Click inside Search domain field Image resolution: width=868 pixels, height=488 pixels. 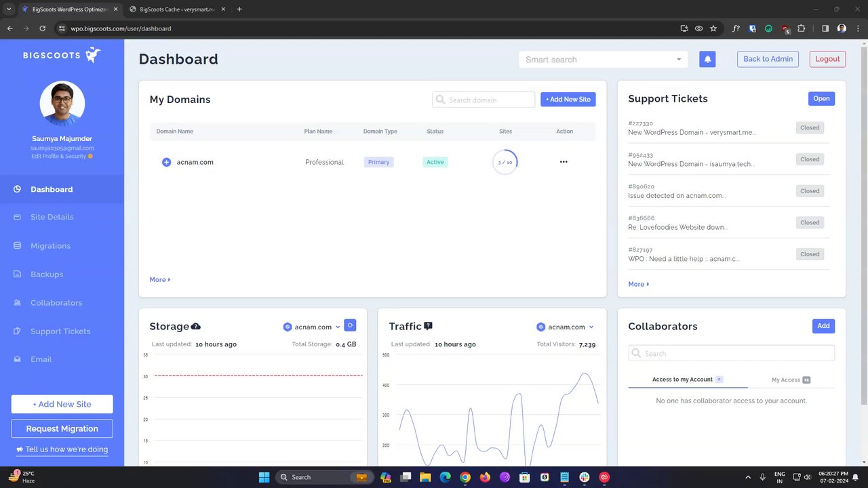[484, 100]
